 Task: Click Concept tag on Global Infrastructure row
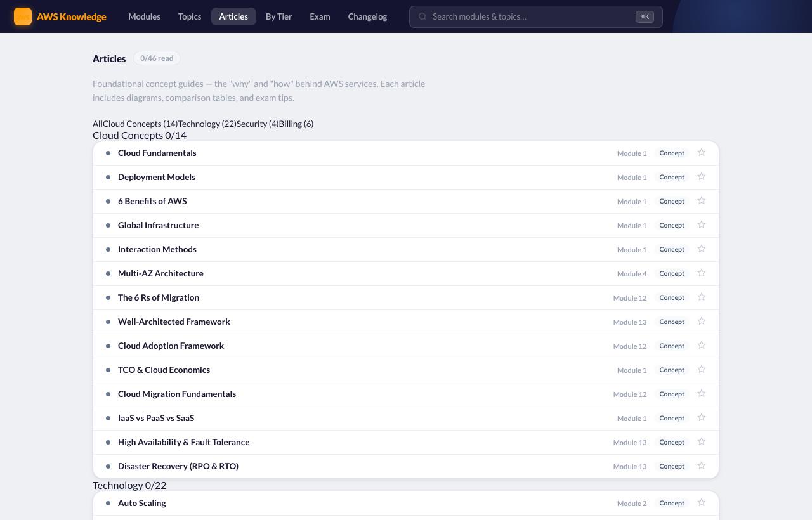click(x=672, y=225)
